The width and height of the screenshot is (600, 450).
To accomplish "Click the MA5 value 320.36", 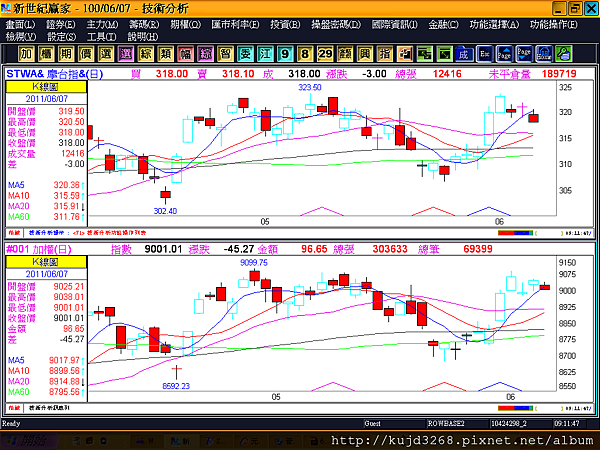I will point(67,185).
